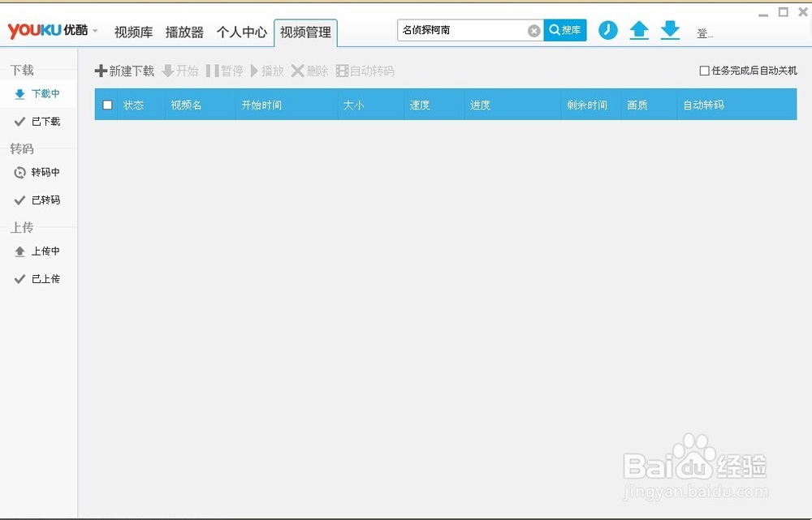Viewport: 812px width, 520px height.
Task: Switch to 转码中 transcoding section
Action: coord(39,172)
